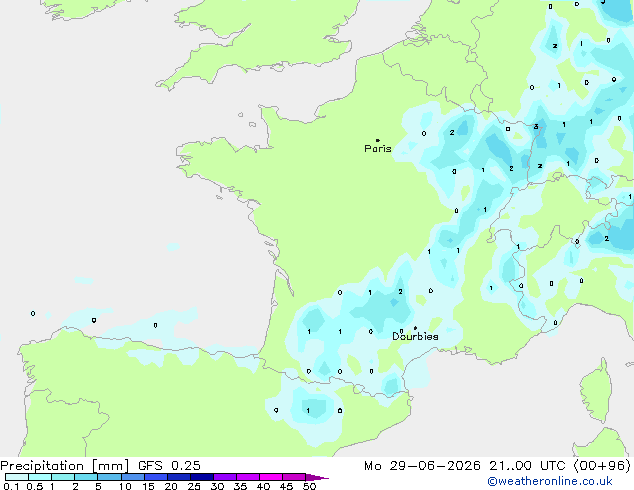The width and height of the screenshot is (634, 490).
Task: Click the '21..00 UTC' time text
Action: [527, 466]
